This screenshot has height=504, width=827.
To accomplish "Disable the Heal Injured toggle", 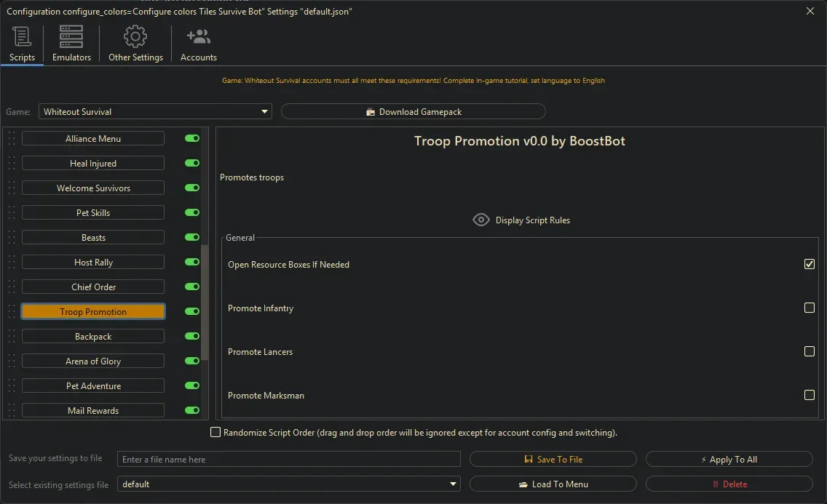I will click(x=192, y=164).
